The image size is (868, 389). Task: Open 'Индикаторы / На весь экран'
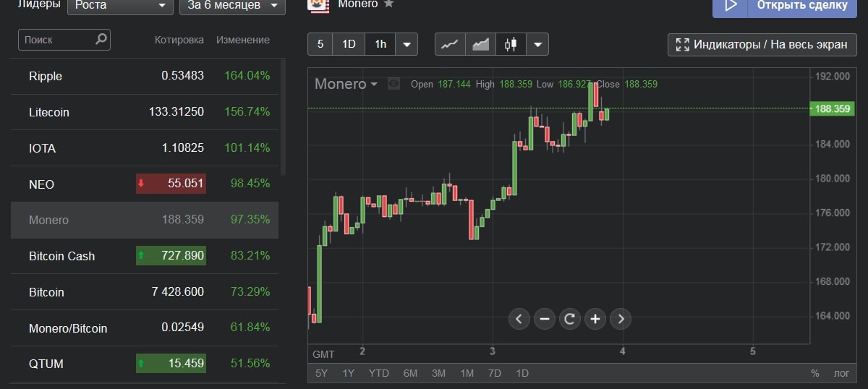pyautogui.click(x=762, y=44)
